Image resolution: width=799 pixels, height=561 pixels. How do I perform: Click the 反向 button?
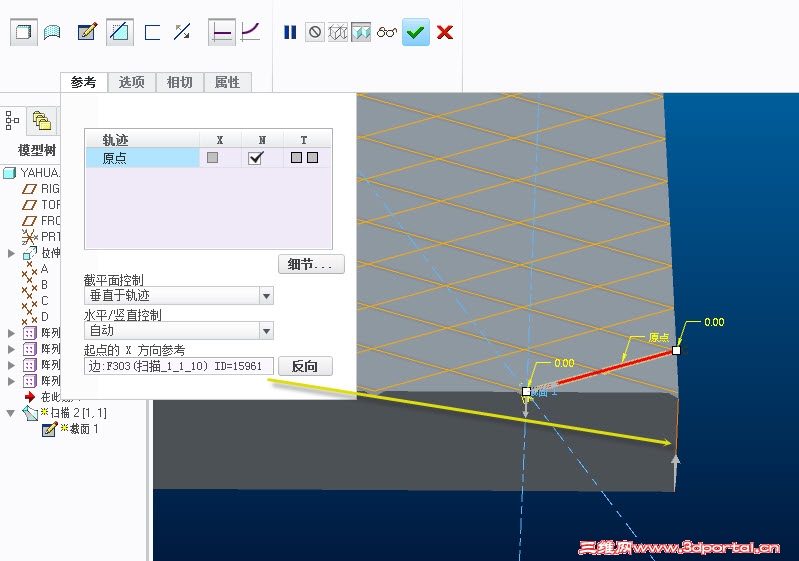[305, 366]
